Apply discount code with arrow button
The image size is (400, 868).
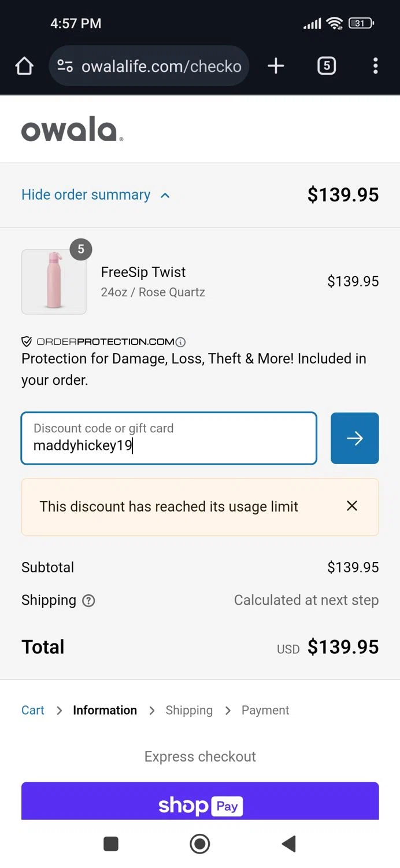pyautogui.click(x=354, y=438)
